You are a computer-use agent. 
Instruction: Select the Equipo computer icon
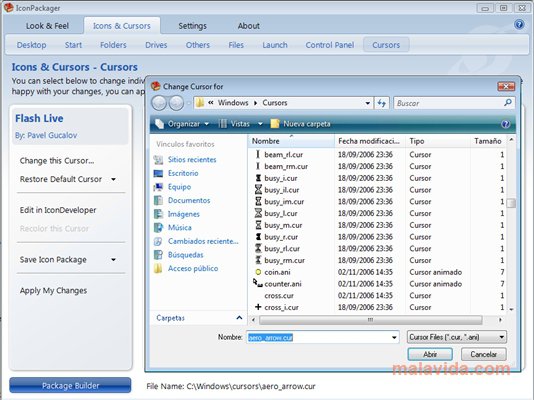pyautogui.click(x=158, y=187)
